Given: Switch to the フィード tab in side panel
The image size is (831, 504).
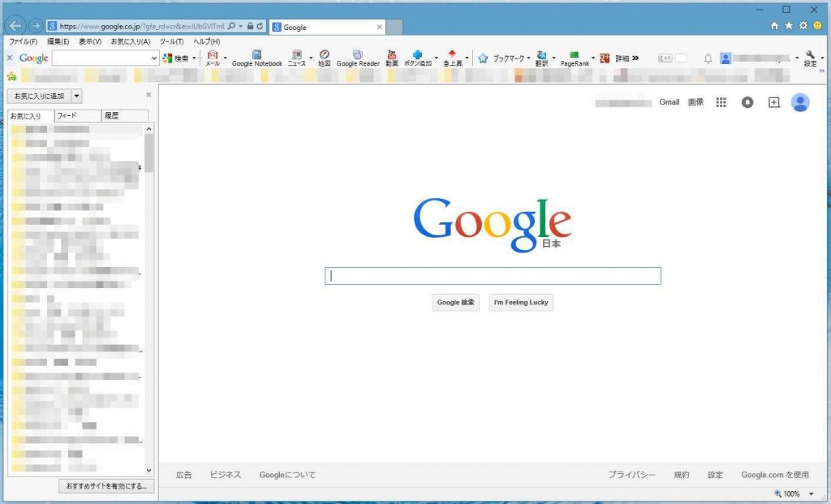Looking at the screenshot, I should (77, 115).
